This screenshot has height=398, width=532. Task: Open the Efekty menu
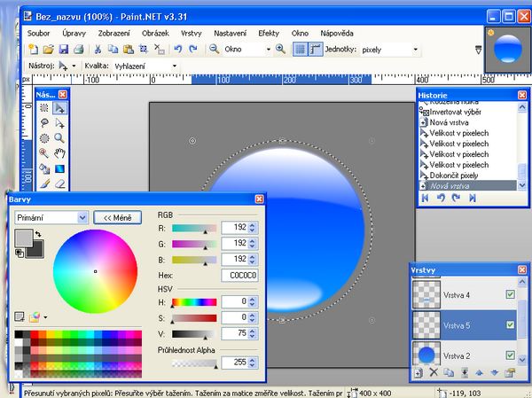[x=268, y=32]
